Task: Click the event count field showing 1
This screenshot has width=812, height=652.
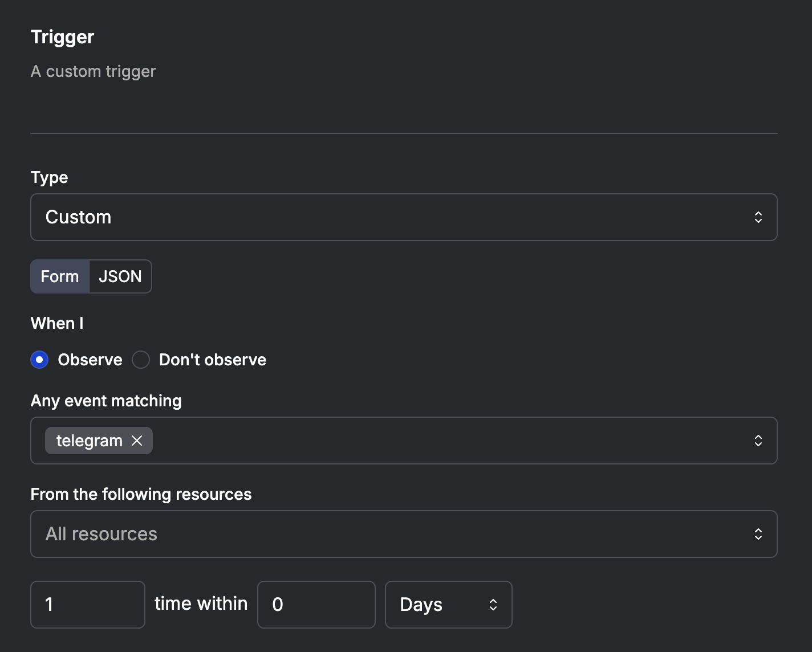Action: click(88, 605)
